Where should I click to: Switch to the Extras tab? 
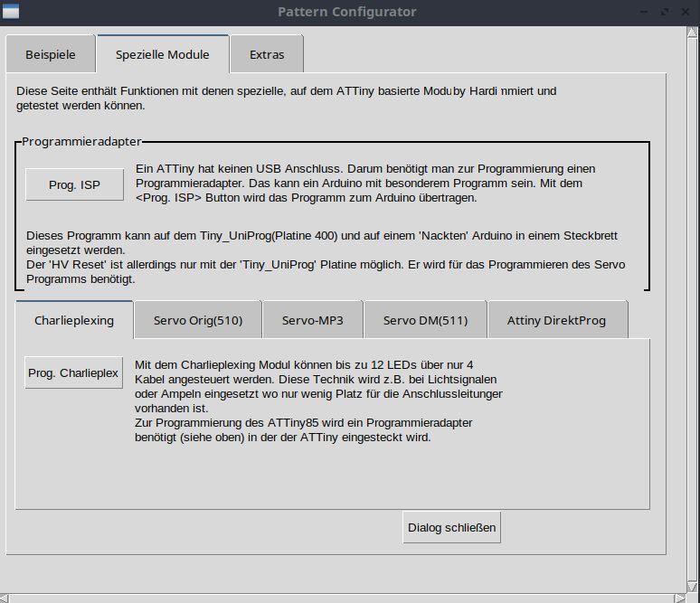coord(267,54)
